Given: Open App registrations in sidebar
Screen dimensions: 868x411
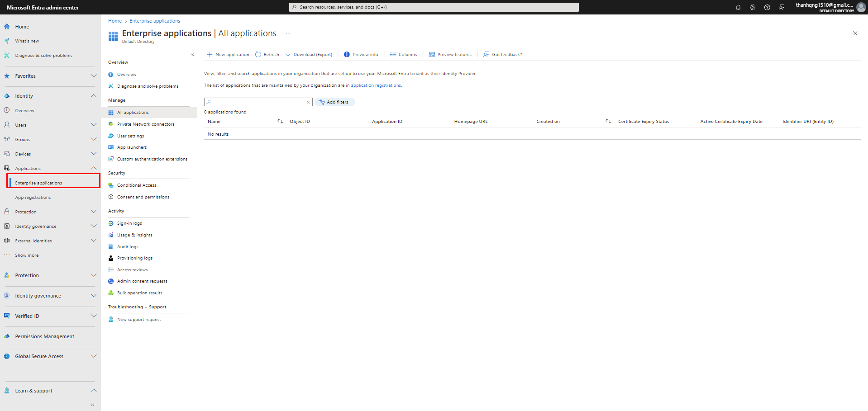Looking at the screenshot, I should coord(33,198).
